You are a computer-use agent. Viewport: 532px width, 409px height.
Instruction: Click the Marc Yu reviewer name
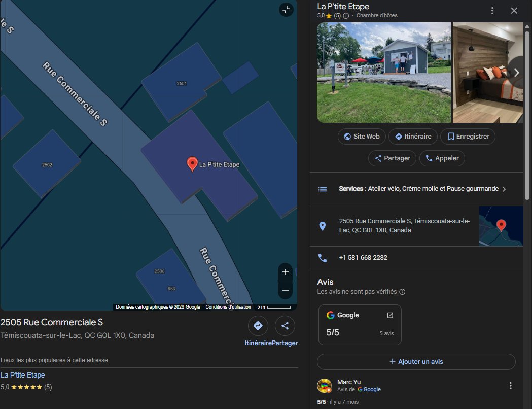click(x=349, y=382)
